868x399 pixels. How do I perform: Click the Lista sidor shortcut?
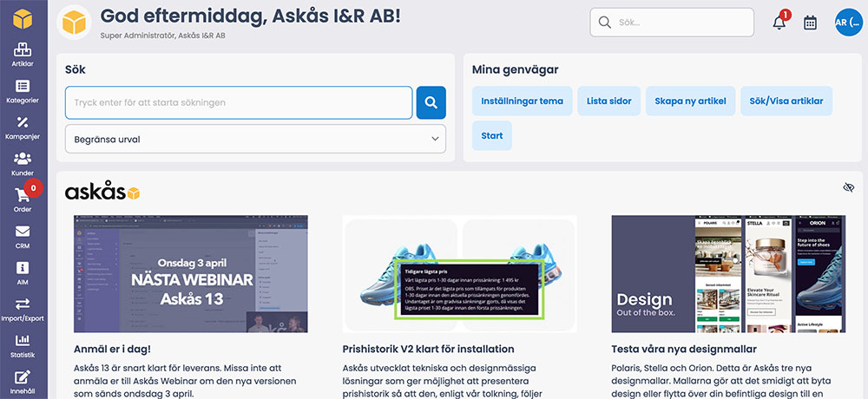(609, 101)
